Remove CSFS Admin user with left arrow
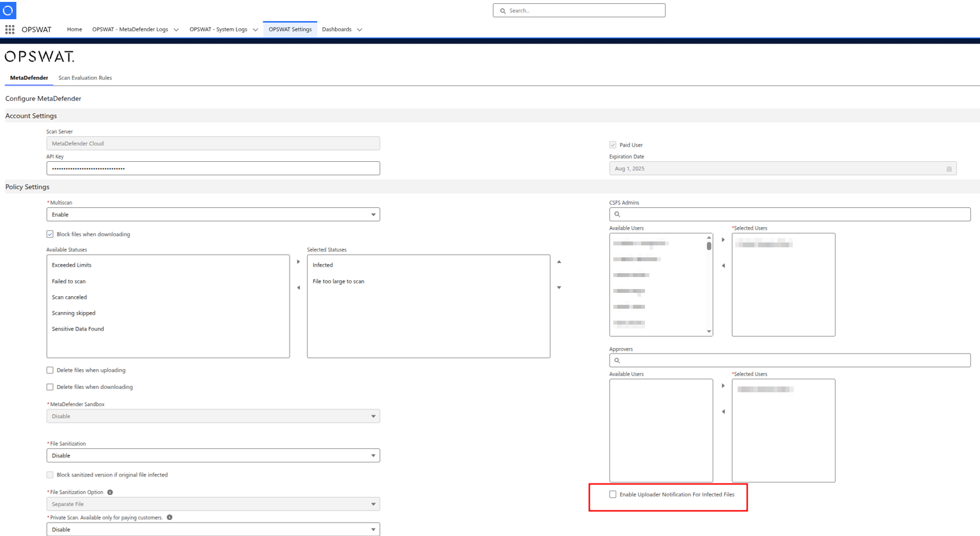 pos(724,265)
